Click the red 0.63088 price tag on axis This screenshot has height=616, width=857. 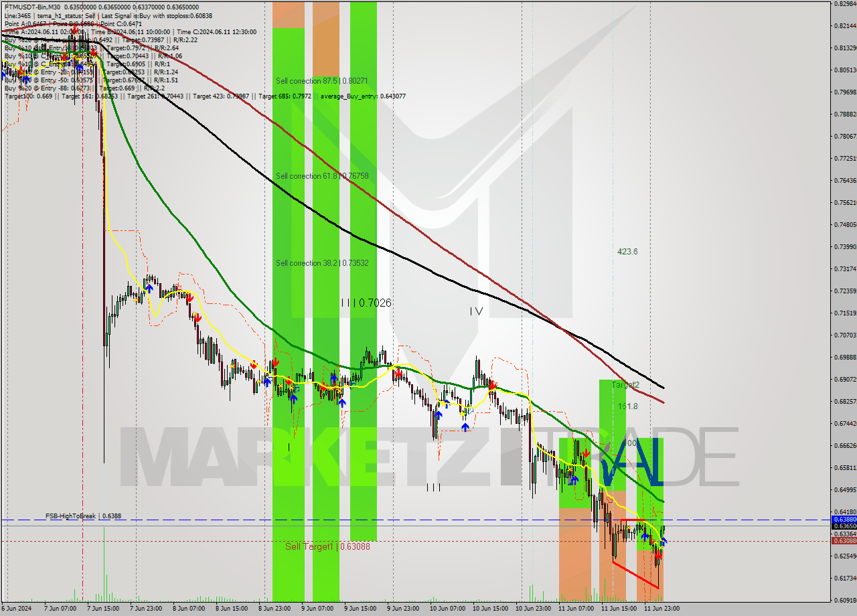tap(844, 540)
